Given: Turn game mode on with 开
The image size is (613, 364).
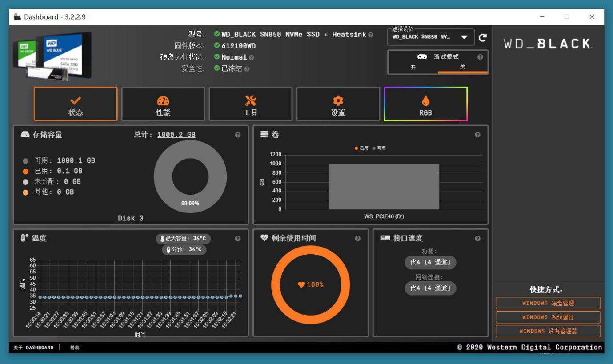Looking at the screenshot, I should coord(413,67).
